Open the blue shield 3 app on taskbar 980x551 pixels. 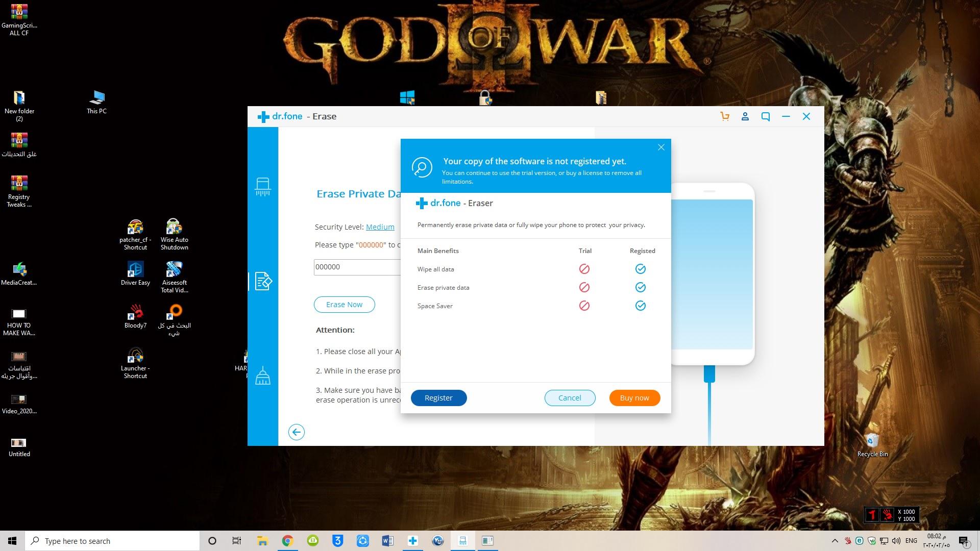click(337, 541)
